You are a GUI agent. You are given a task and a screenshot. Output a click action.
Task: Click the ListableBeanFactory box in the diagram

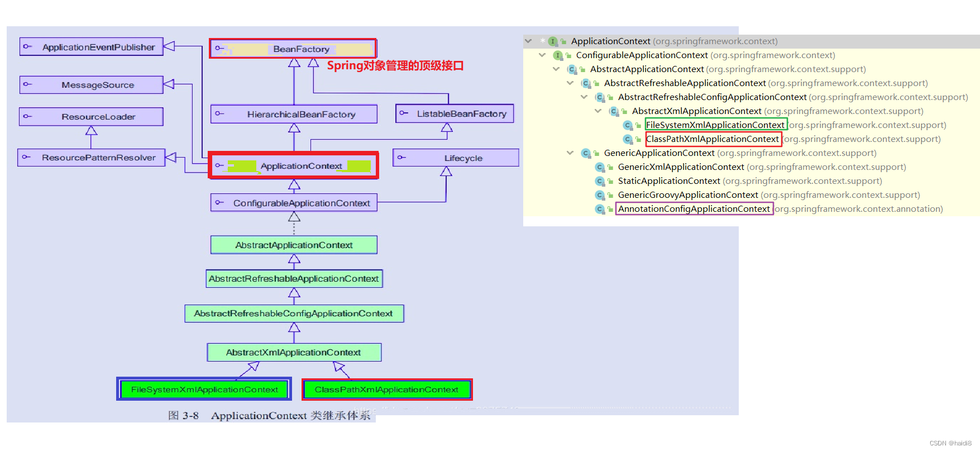[455, 113]
